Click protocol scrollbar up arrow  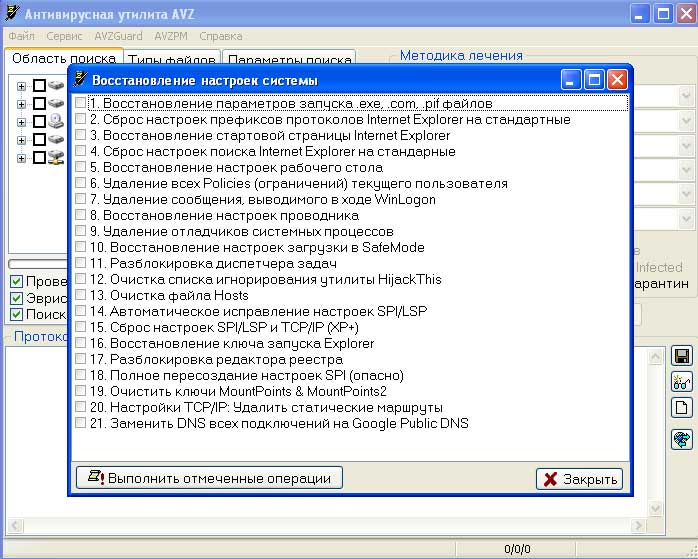655,357
